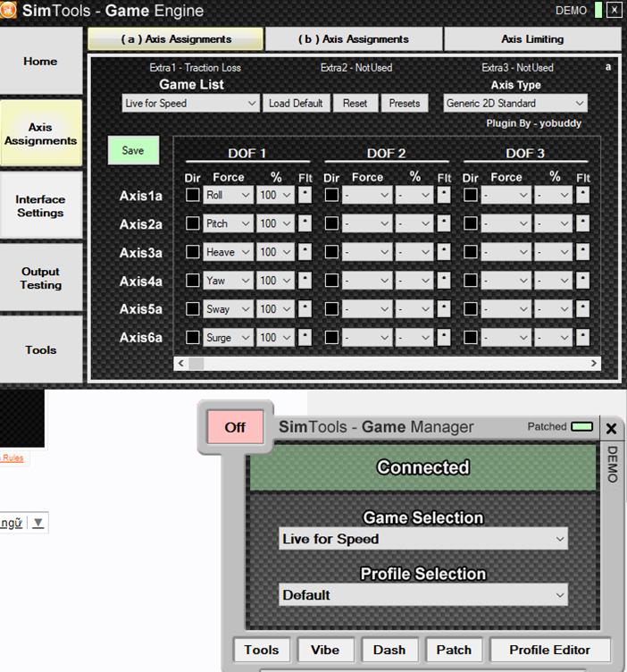
Task: Open Game Selection dropdown in Game Manager
Action: pyautogui.click(x=423, y=539)
